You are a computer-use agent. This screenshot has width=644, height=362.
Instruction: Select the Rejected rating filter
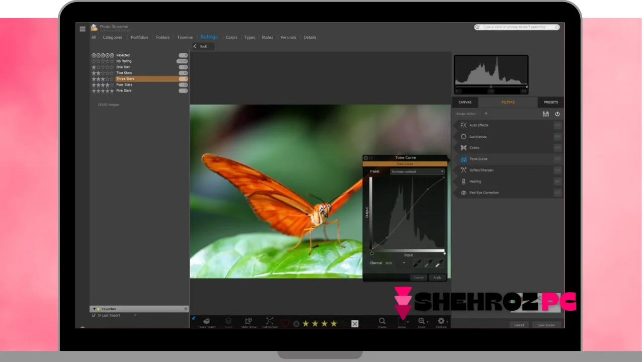(x=139, y=55)
